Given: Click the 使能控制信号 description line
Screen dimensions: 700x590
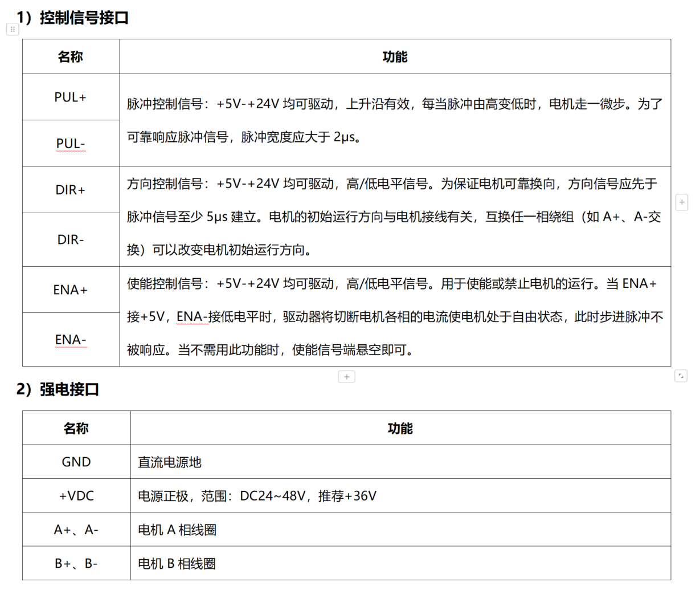Looking at the screenshot, I should pyautogui.click(x=392, y=283).
